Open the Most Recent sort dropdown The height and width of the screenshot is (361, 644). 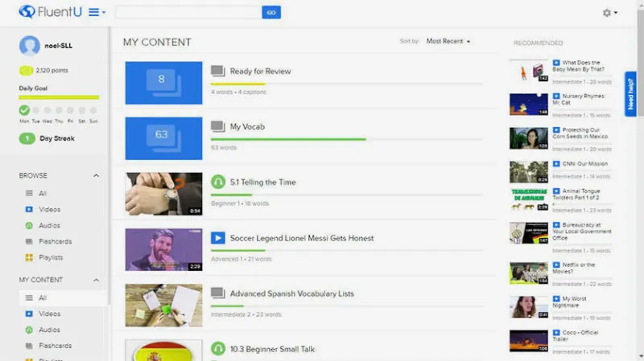(448, 41)
